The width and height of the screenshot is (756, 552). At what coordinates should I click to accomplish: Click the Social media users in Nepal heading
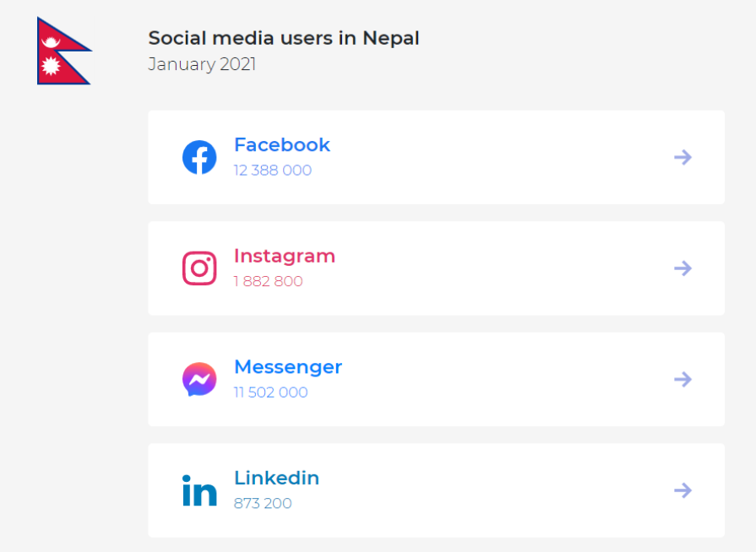[284, 38]
